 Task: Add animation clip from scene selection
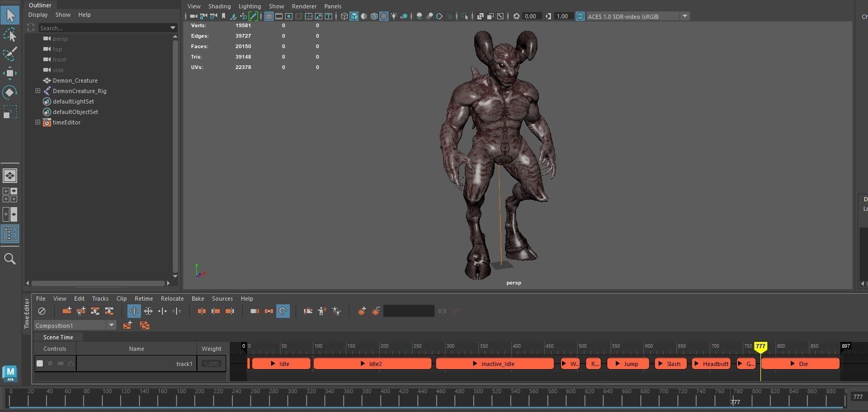(67, 311)
